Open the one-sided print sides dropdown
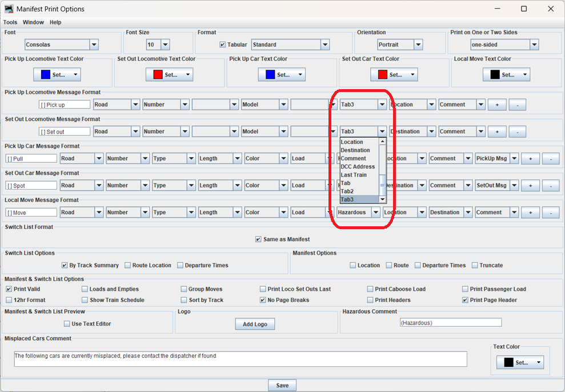This screenshot has width=565, height=392. pyautogui.click(x=504, y=45)
